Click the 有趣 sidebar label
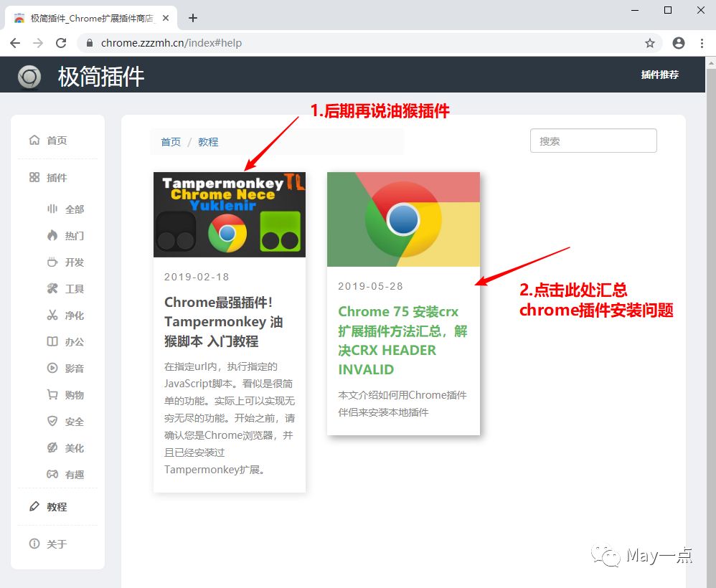716x588 pixels. (x=75, y=475)
